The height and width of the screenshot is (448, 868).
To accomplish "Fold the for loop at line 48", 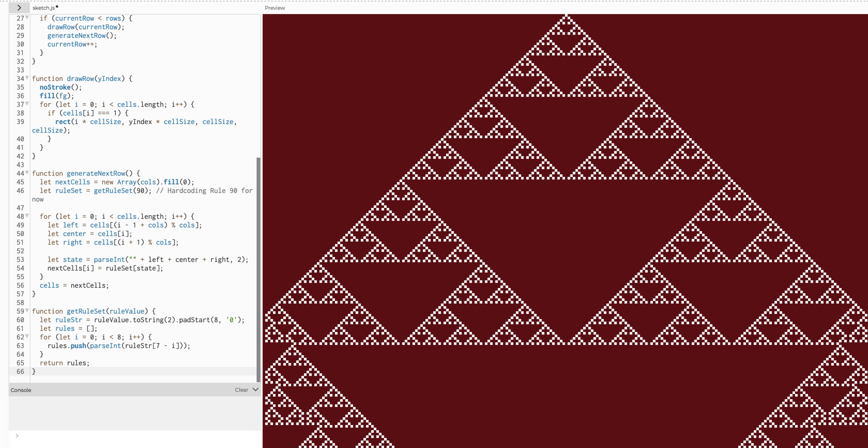I will [x=27, y=216].
